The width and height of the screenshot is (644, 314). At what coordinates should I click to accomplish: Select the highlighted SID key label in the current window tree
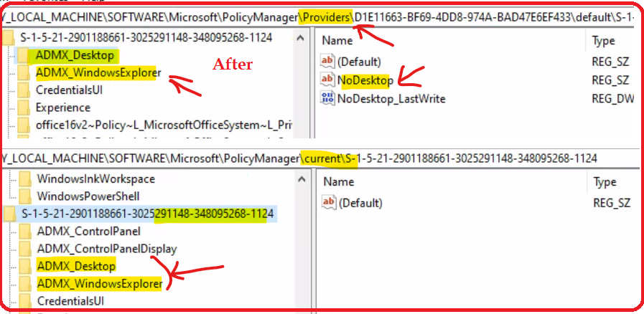tap(147, 214)
